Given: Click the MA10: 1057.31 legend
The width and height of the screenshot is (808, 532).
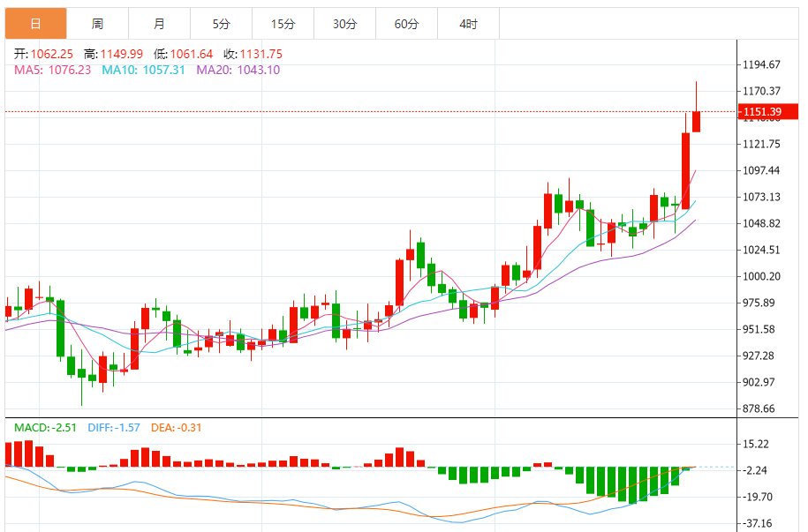Looking at the screenshot, I should pos(143,70).
